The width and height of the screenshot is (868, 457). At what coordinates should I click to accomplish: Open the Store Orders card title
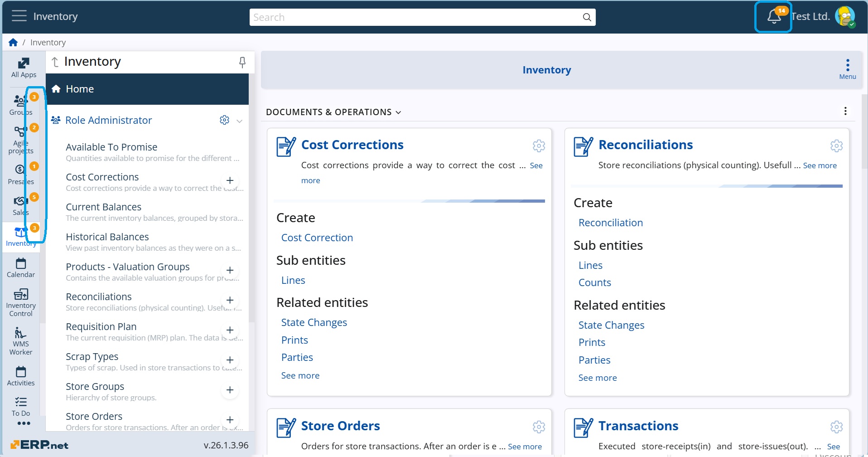341,426
